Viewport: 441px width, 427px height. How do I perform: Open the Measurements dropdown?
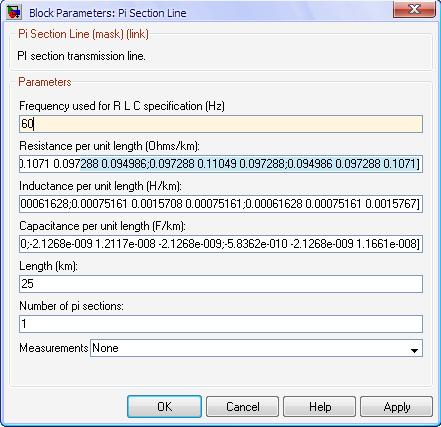(256, 348)
